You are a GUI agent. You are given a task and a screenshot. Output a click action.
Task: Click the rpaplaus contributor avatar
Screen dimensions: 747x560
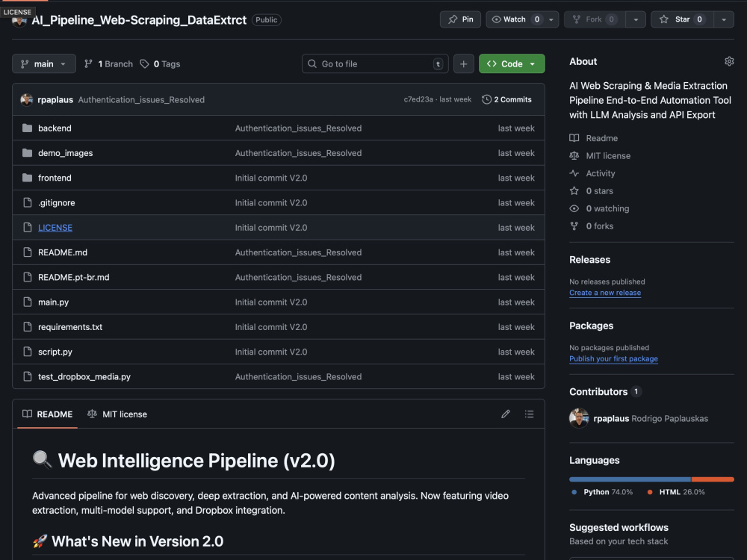[x=579, y=419]
